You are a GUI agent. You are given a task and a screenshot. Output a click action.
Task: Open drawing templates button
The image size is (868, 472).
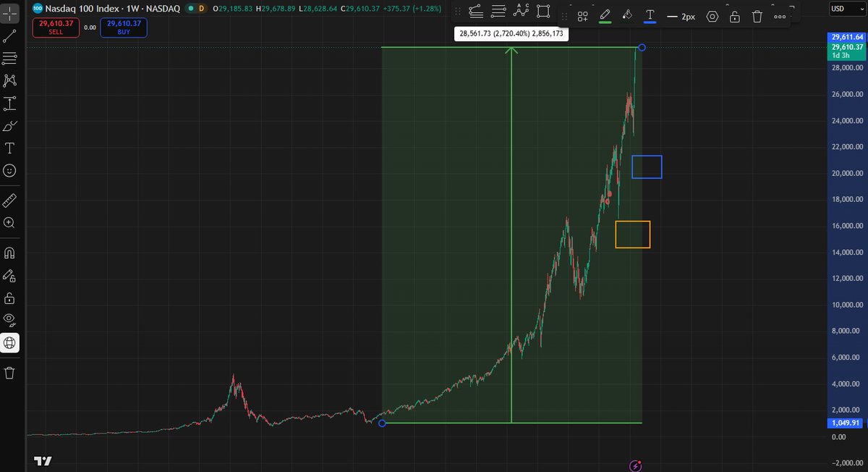pyautogui.click(x=582, y=16)
